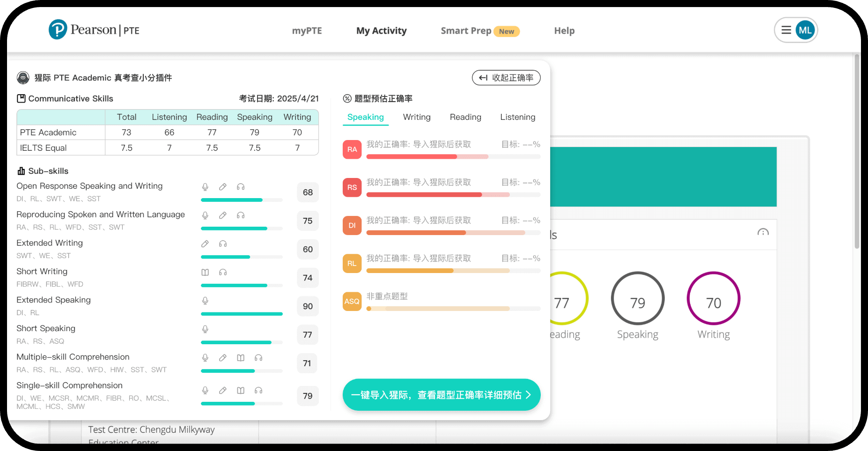868x451 pixels.
Task: Switch to the Speaking accuracy tab
Action: tap(366, 117)
